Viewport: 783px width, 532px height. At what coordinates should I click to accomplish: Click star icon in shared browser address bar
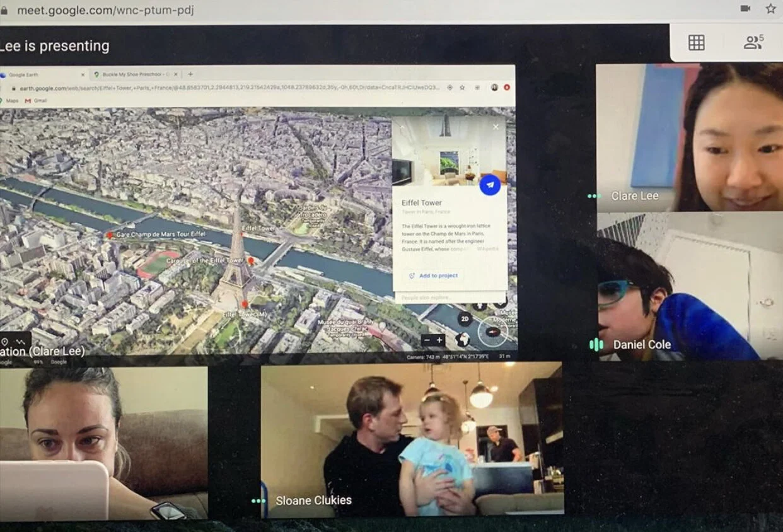(x=462, y=88)
